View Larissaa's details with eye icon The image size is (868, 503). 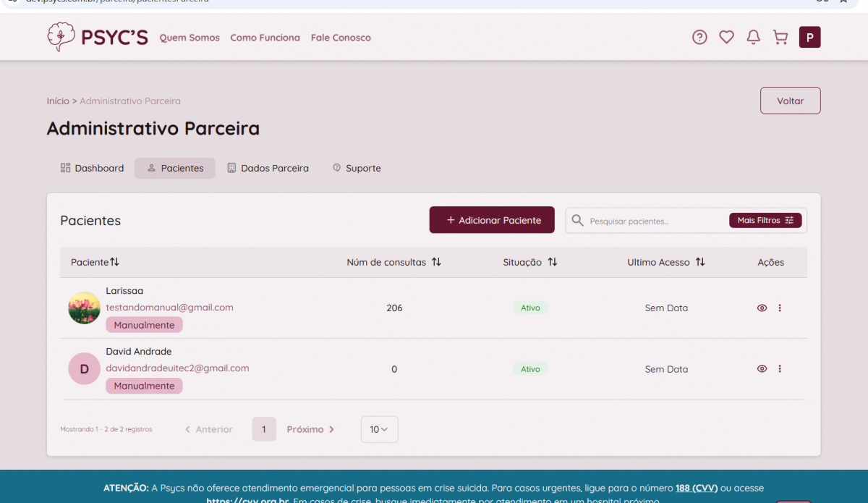[762, 308]
